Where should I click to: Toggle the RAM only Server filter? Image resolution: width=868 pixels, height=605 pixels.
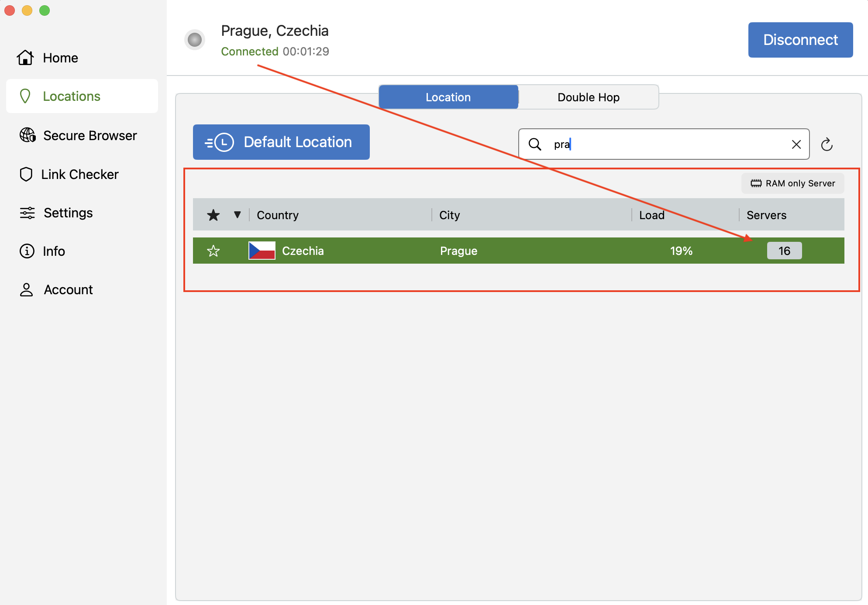point(792,183)
